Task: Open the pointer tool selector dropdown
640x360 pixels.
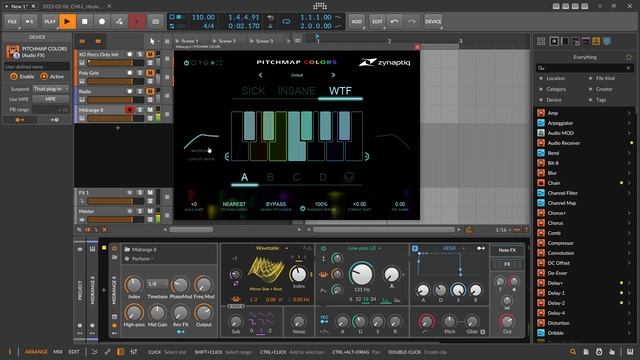Action: pyautogui.click(x=153, y=41)
